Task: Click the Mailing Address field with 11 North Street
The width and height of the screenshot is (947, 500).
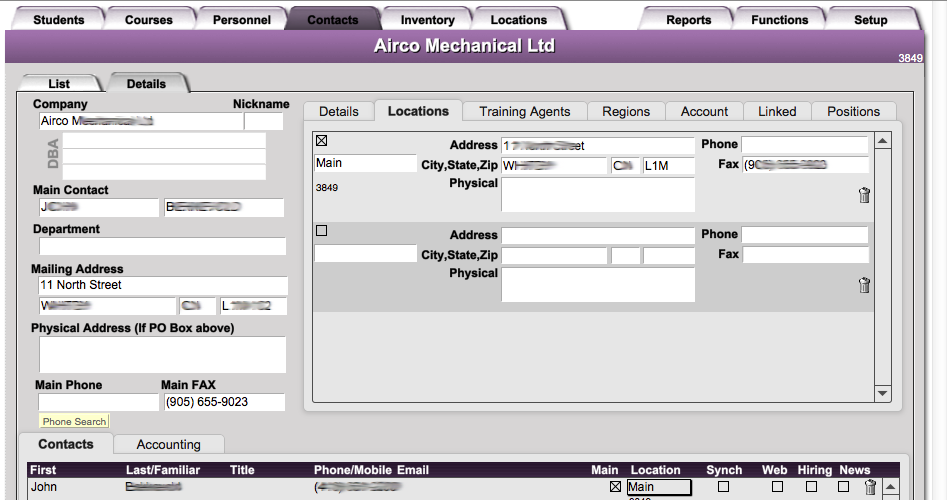Action: pos(163,285)
